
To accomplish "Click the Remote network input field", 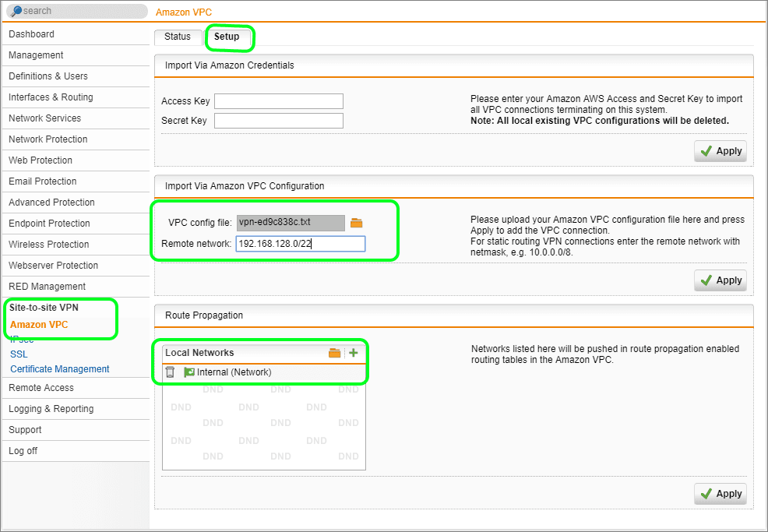I will (x=300, y=244).
